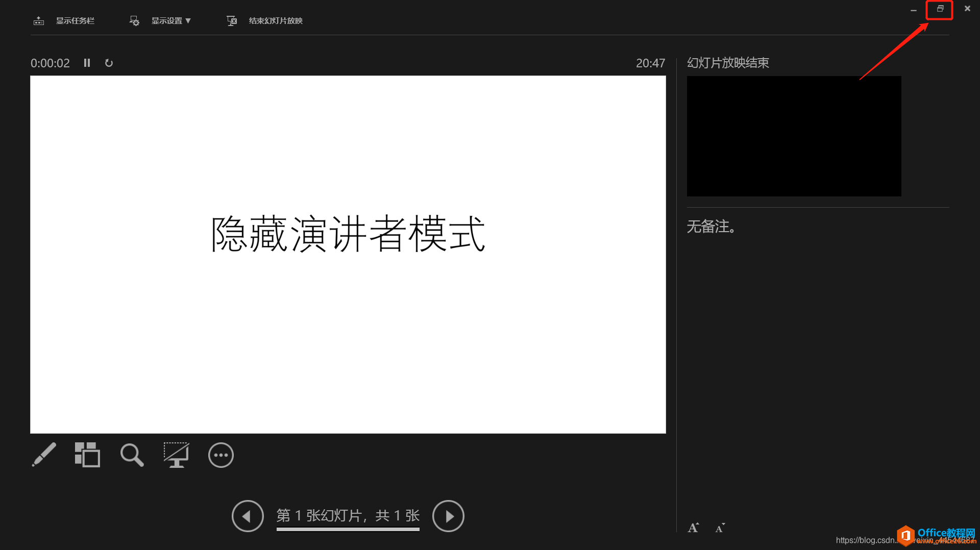End the slideshow with 结束幻灯片放映
Image resolution: width=980 pixels, height=550 pixels.
click(x=275, y=20)
